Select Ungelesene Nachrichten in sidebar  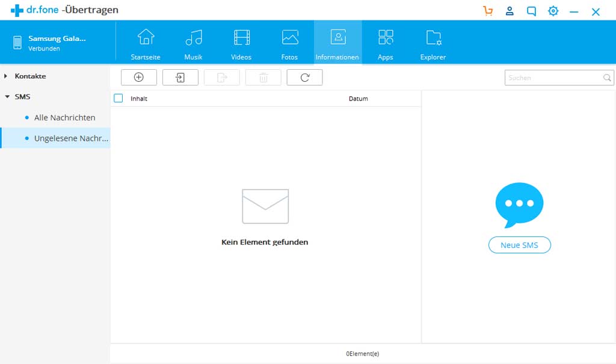point(71,138)
